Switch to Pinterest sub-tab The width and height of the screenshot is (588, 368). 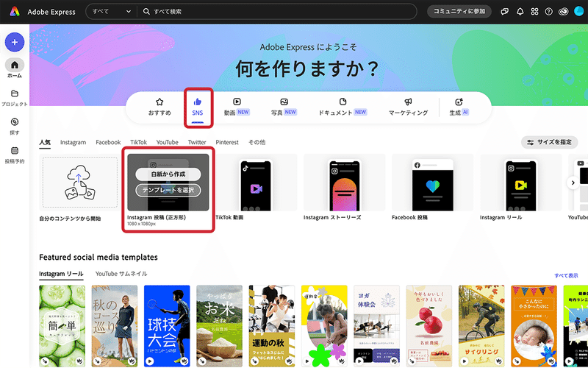[x=227, y=142]
